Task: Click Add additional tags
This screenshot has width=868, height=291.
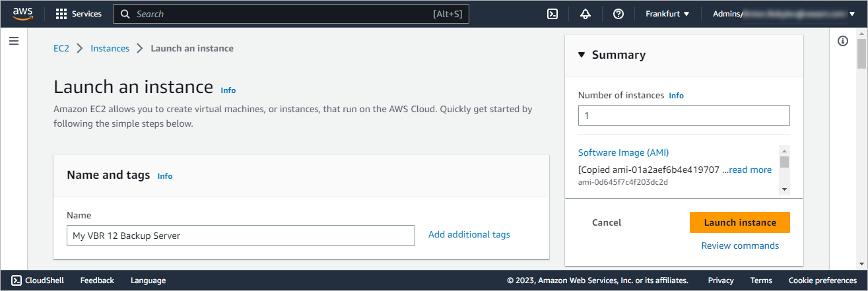Action: [x=469, y=234]
